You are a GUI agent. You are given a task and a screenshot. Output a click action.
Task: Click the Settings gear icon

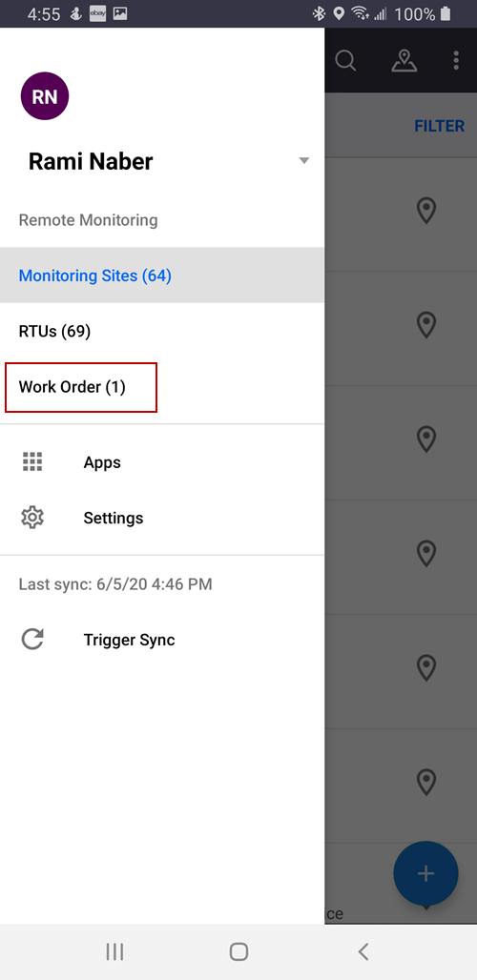point(32,518)
